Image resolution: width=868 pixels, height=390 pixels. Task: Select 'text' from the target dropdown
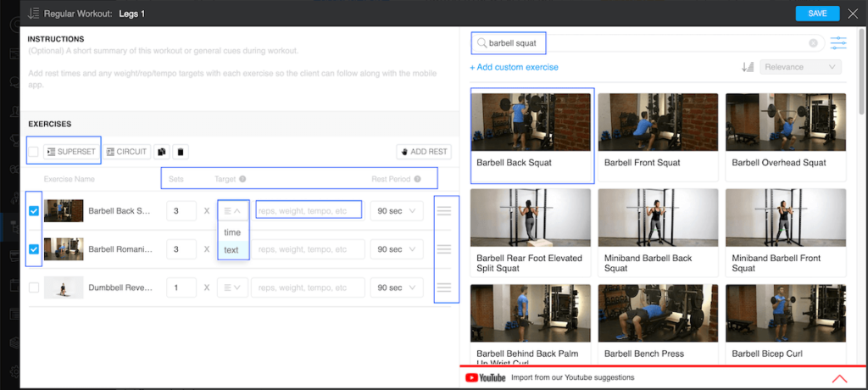pyautogui.click(x=231, y=250)
